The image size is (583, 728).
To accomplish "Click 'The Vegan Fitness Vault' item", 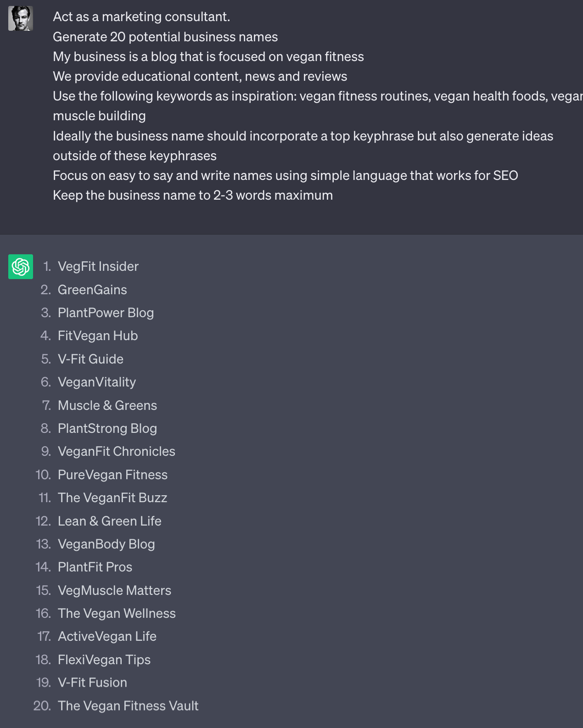I will pyautogui.click(x=128, y=706).
